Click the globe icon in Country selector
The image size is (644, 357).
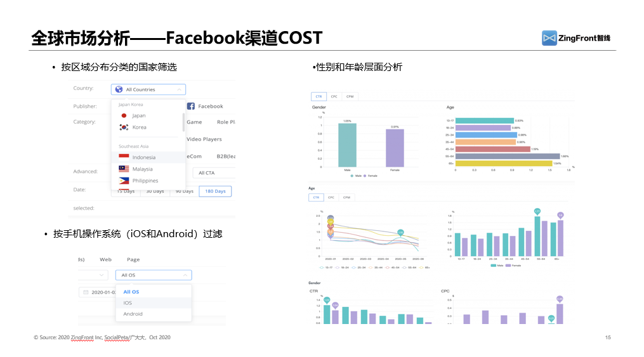[x=119, y=89]
